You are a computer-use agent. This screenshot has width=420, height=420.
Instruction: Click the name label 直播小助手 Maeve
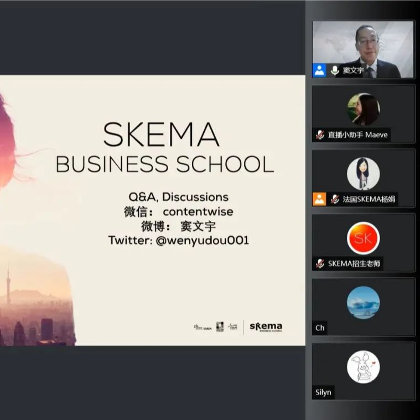[358, 135]
